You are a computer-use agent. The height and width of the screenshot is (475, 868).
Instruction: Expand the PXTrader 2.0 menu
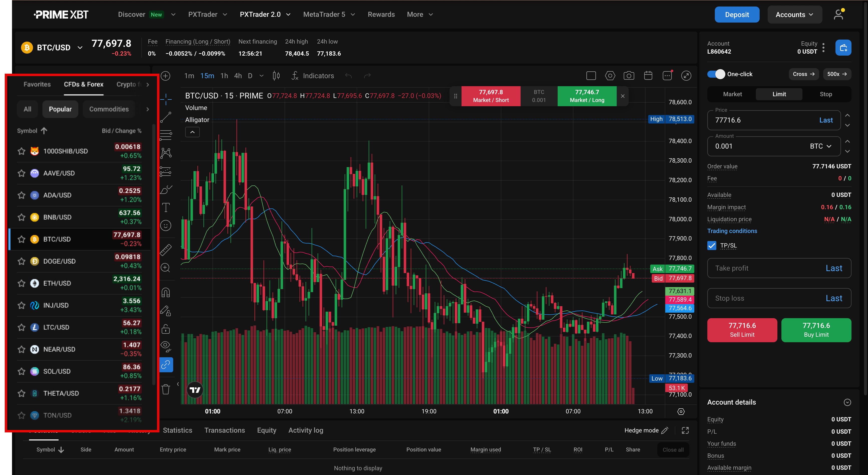click(x=265, y=15)
